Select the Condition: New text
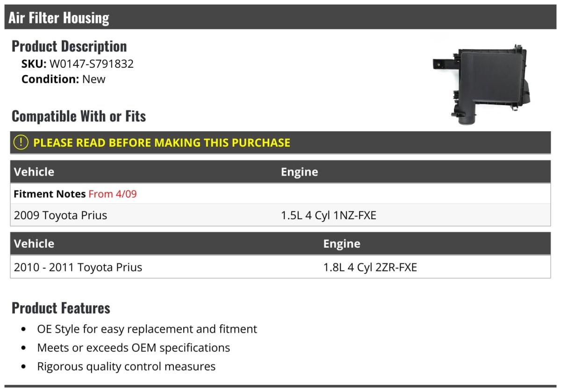The height and width of the screenshot is (392, 561). click(64, 79)
